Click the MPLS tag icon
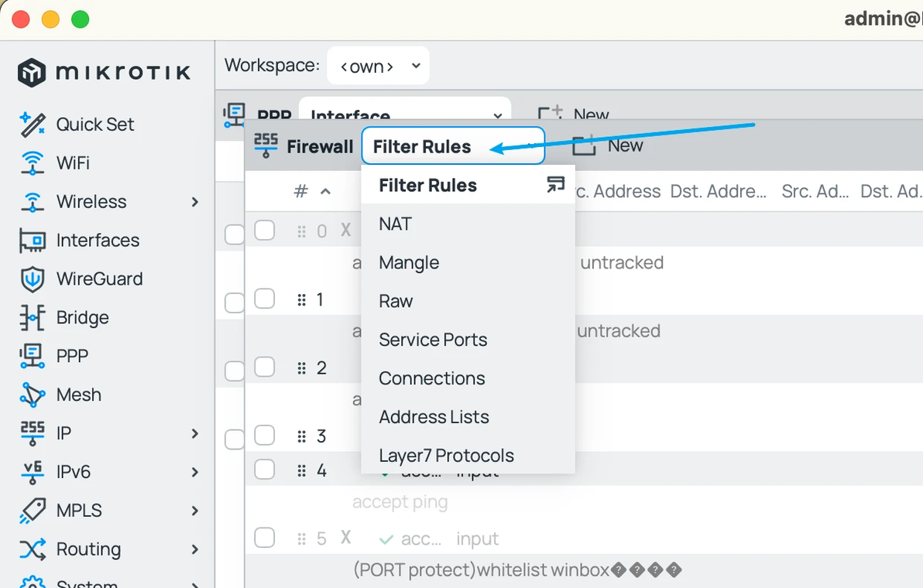The height and width of the screenshot is (588, 923). 32,511
